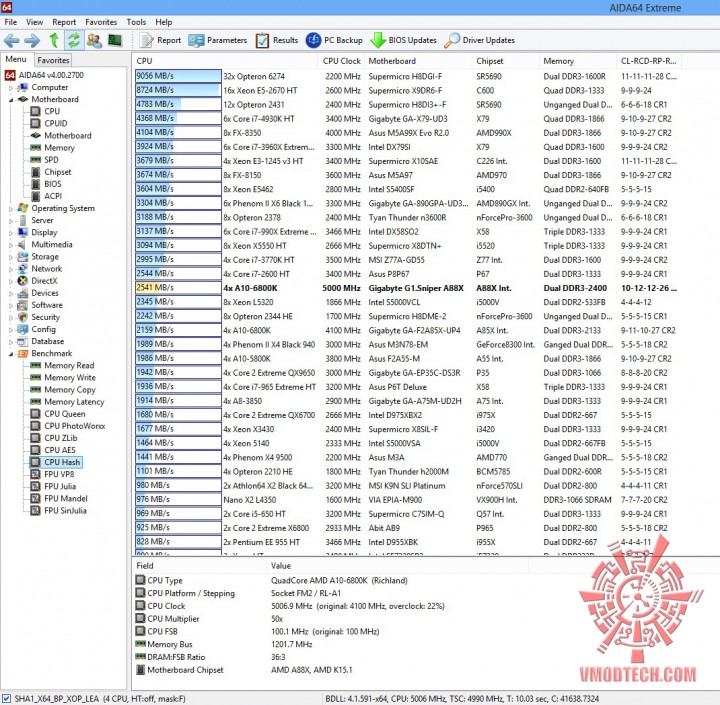Expand the Server tree node

click(x=11, y=220)
